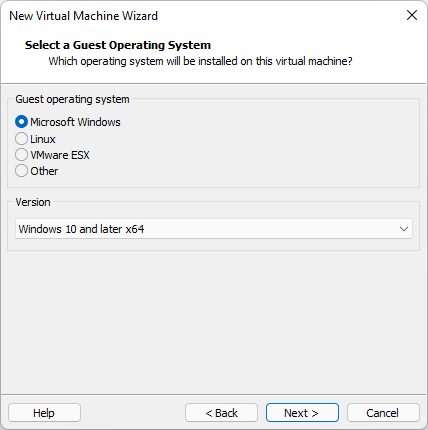Proceed with the Next button

(302, 413)
